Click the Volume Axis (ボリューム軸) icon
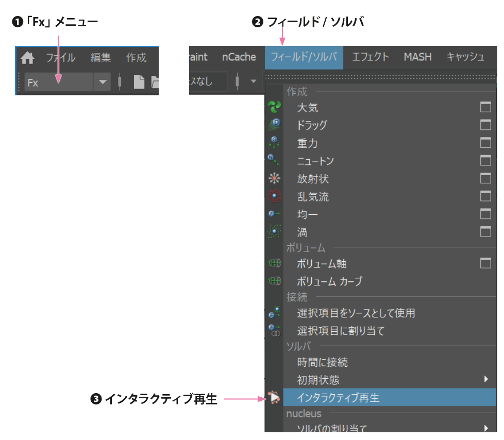This screenshot has width=504, height=440. coord(274,263)
